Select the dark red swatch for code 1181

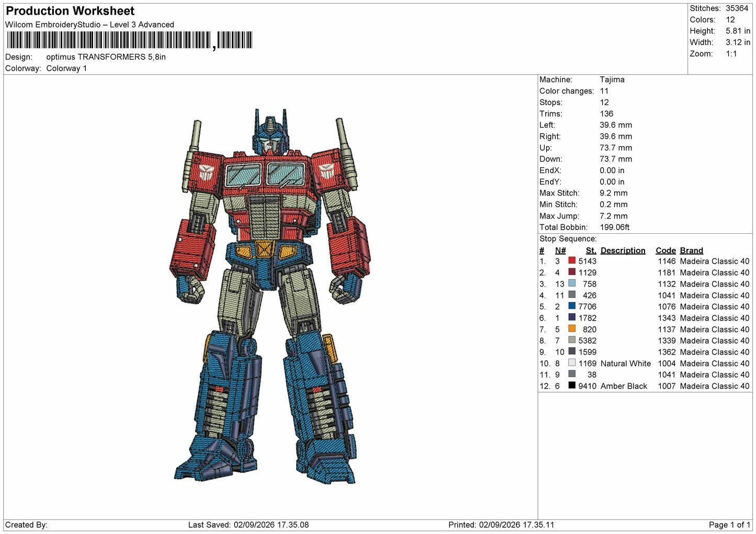coord(572,272)
